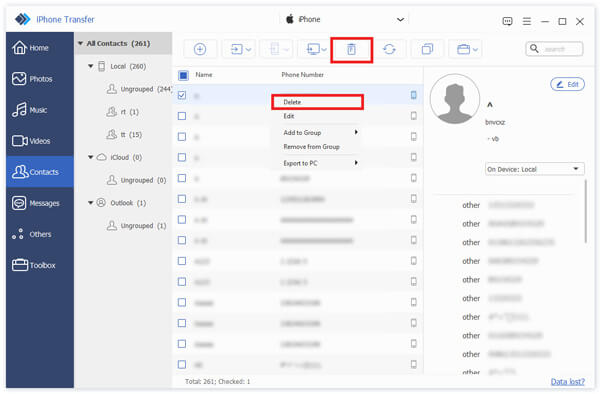This screenshot has height=394, width=600.
Task: Expand the Add to Group submenu arrow
Action: click(356, 132)
